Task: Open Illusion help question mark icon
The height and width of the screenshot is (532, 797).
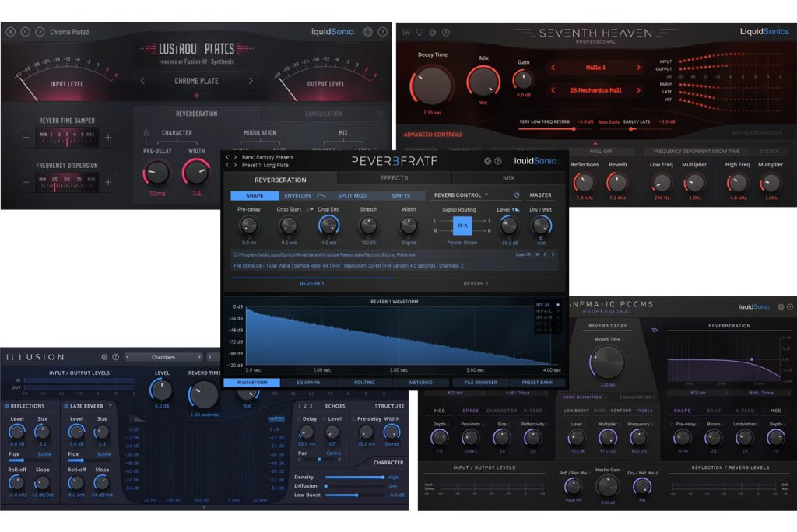Action: point(116,357)
